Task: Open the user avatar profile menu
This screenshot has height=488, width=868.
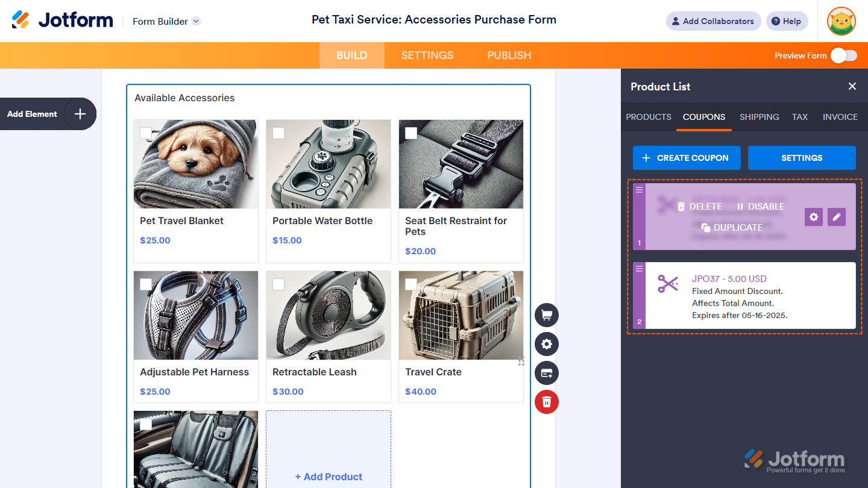Action: coord(841,21)
